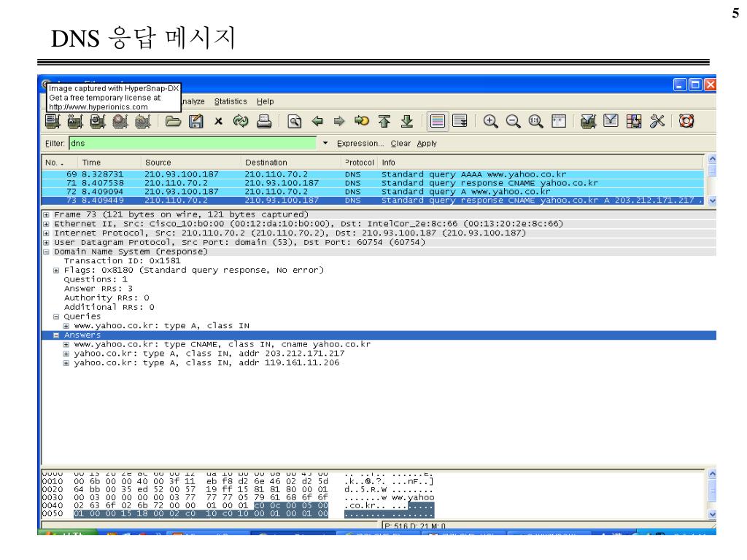The width and height of the screenshot is (747, 560).
Task: Select packet 72 standard query A row
Action: point(373,192)
